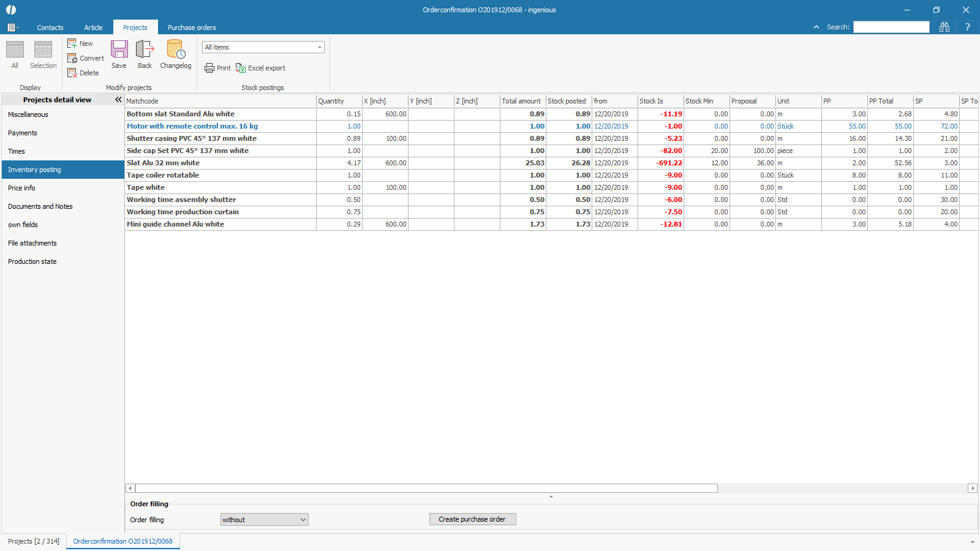
Task: Delete the project using Delete icon
Action: point(72,73)
